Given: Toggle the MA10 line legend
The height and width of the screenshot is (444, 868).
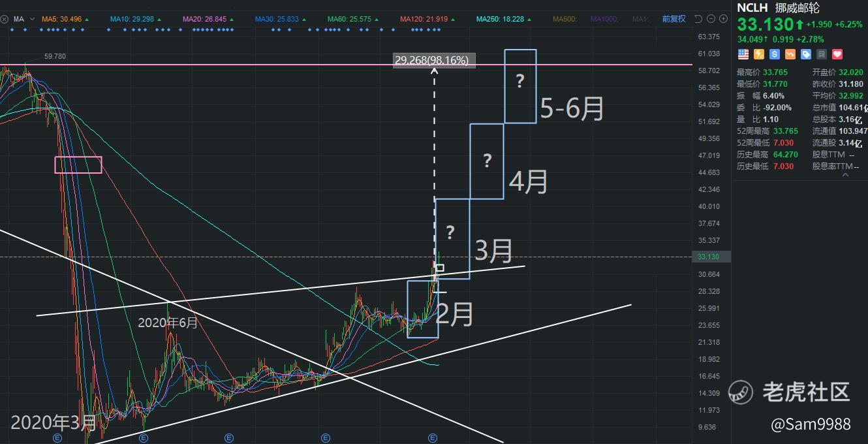Looking at the screenshot, I should pyautogui.click(x=132, y=19).
